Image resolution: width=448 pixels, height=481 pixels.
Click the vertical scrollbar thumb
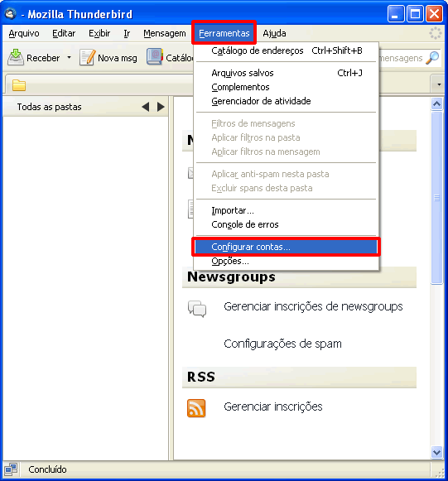(436, 198)
